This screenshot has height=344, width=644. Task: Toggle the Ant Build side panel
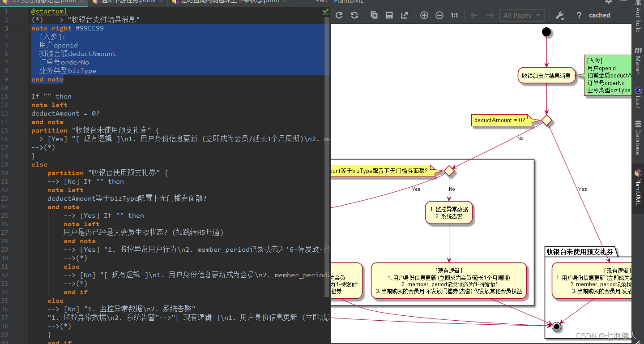pyautogui.click(x=638, y=18)
